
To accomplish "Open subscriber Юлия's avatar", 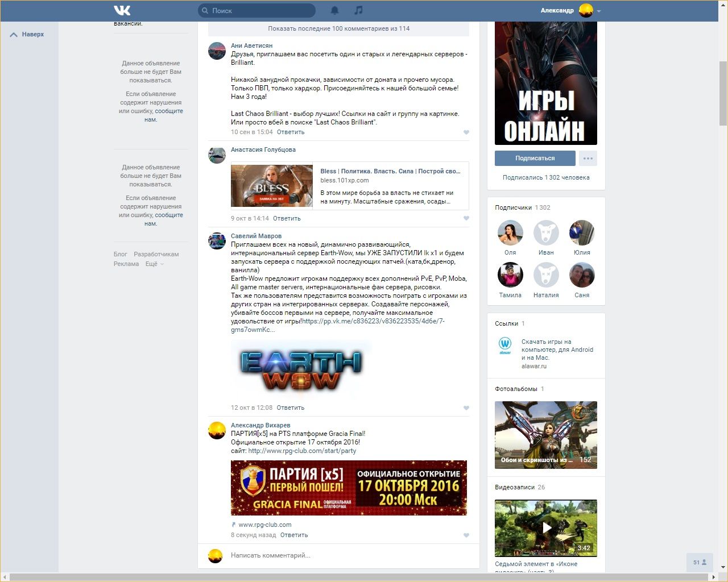I will [582, 232].
